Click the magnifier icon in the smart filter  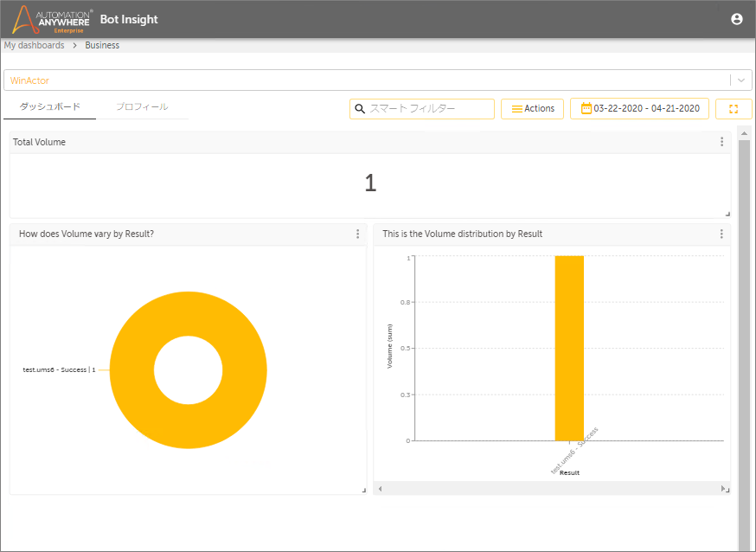pos(360,109)
